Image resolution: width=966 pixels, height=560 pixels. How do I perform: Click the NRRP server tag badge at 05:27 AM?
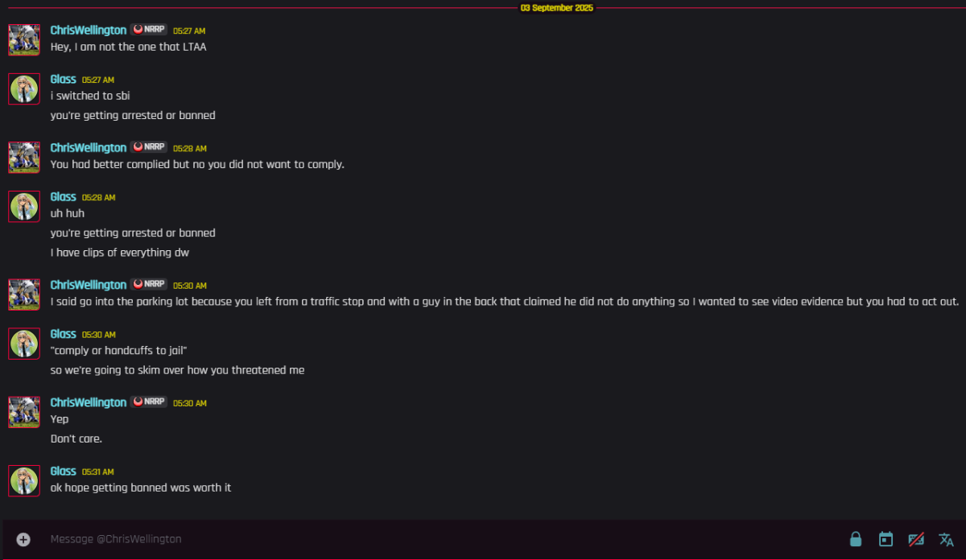pyautogui.click(x=149, y=30)
